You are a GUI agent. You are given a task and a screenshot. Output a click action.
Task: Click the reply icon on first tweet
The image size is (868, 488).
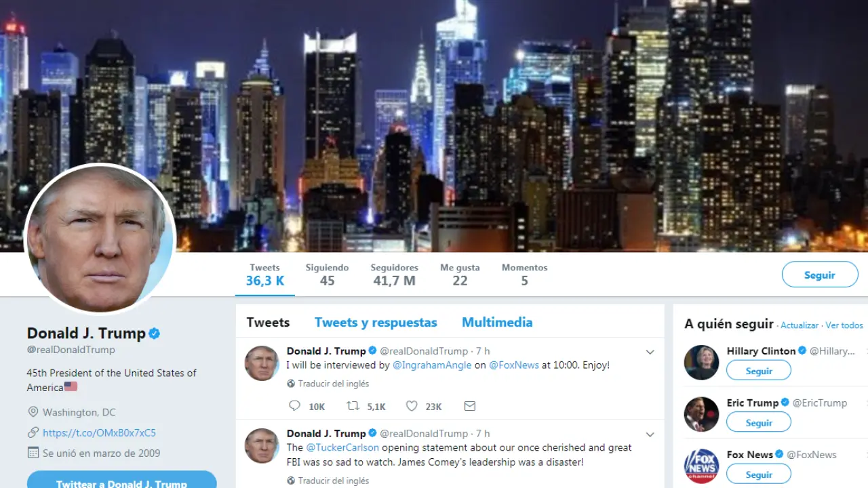294,406
